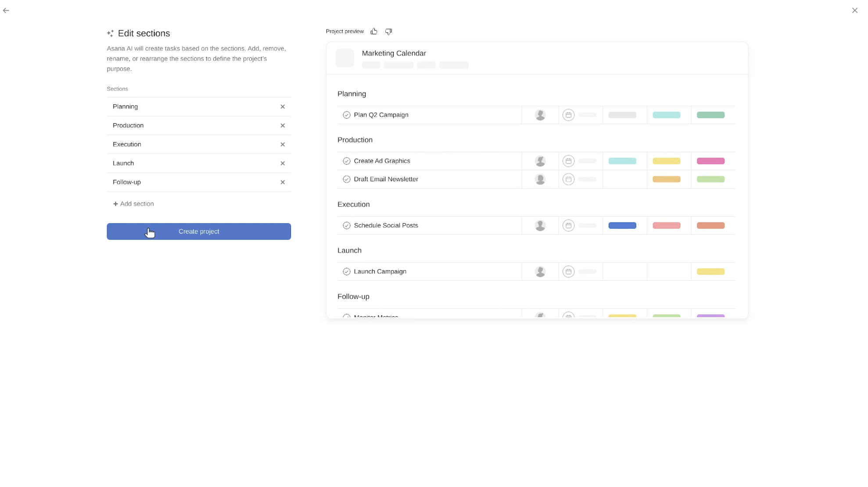Remove the Planning section
This screenshot has width=868, height=487.
[x=283, y=107]
